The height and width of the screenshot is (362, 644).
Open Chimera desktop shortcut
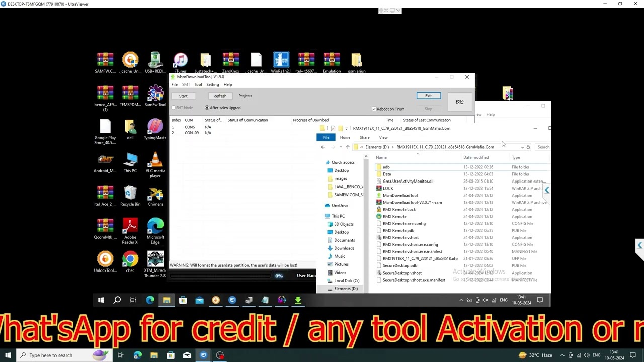155,196
